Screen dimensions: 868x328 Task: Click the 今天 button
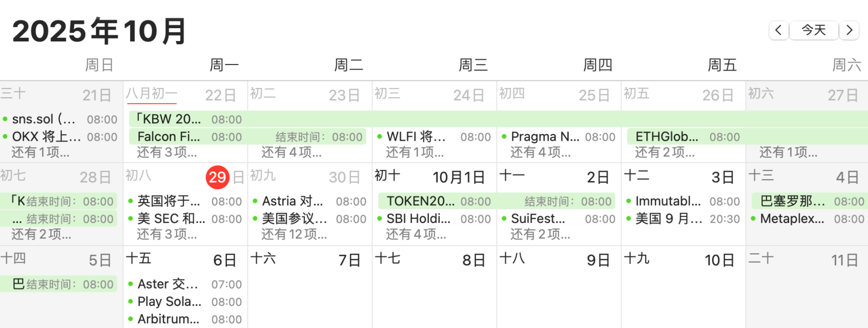click(814, 30)
